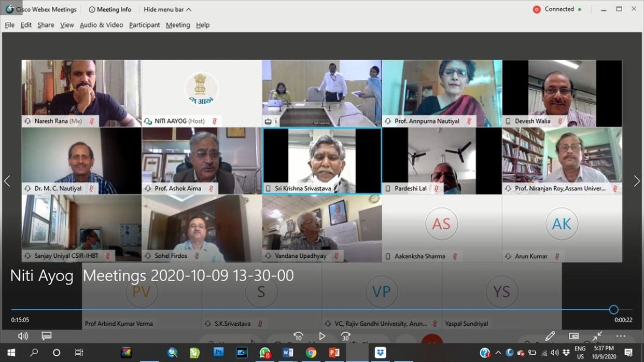Image resolution: width=644 pixels, height=362 pixels.
Task: Select Dr. M. C. Nautiyal video tile
Action: [81, 161]
